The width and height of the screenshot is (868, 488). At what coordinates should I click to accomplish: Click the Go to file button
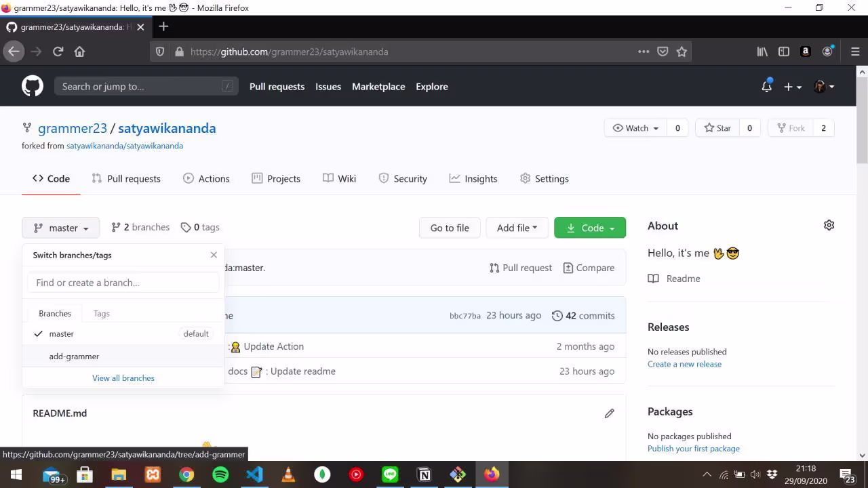pyautogui.click(x=450, y=228)
